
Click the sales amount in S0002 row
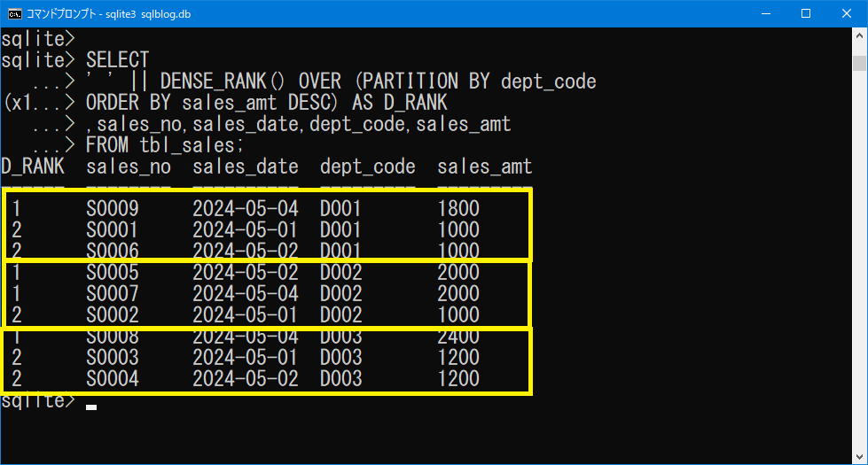tap(458, 314)
